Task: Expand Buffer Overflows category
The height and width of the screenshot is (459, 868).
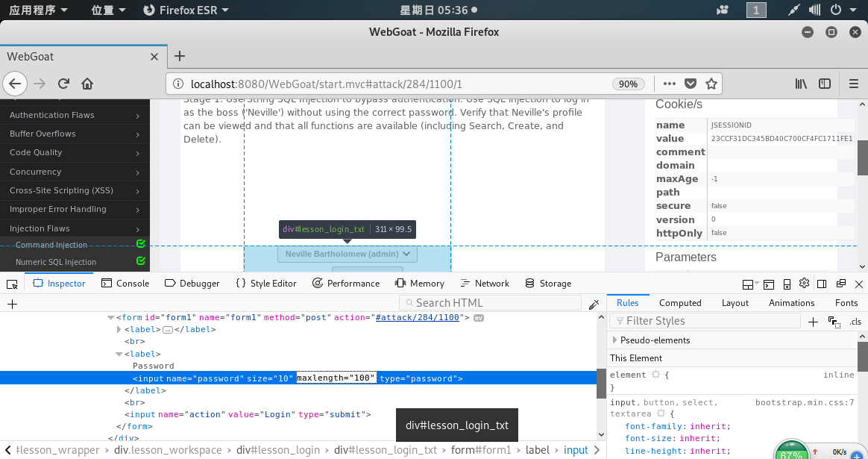Action: 75,134
